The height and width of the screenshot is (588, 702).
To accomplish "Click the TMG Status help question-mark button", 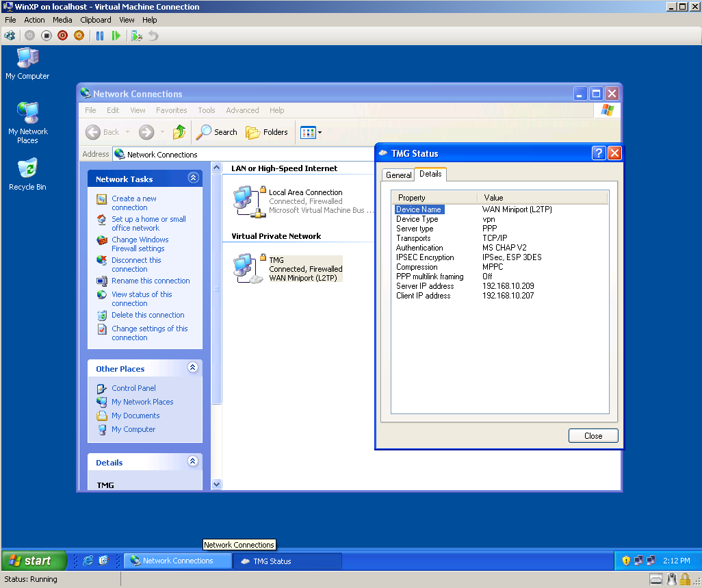I will pyautogui.click(x=598, y=153).
